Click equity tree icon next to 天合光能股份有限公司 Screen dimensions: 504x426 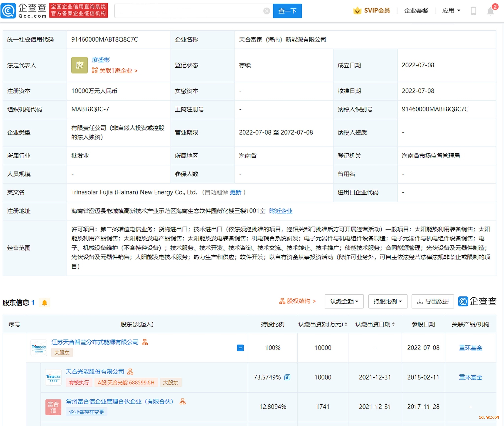pos(130,371)
